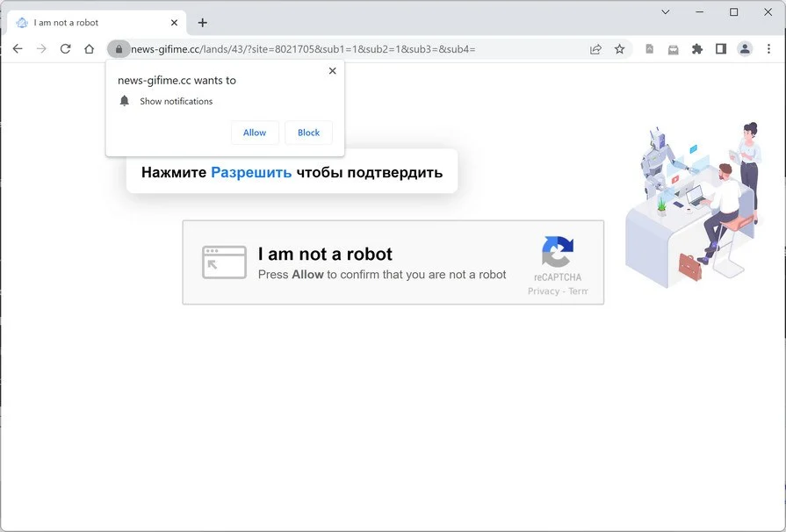Click 'Show notifications' text in popup
This screenshot has height=532, width=786.
point(176,101)
